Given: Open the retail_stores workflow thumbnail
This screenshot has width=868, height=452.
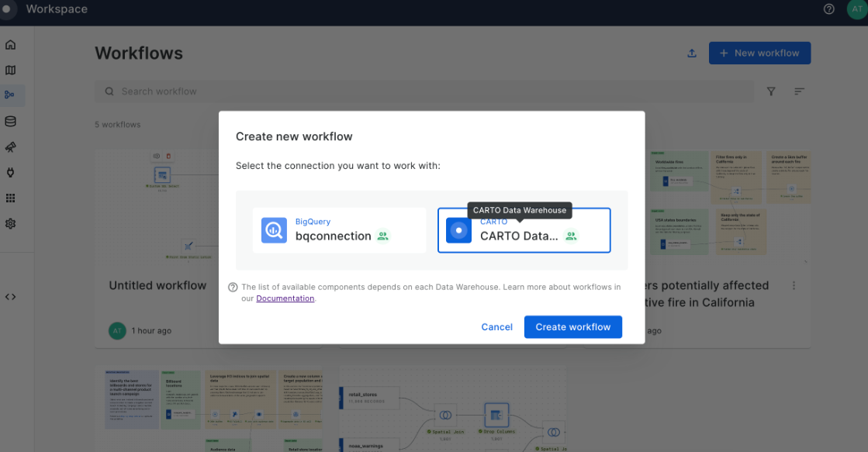Looking at the screenshot, I should click(x=453, y=409).
